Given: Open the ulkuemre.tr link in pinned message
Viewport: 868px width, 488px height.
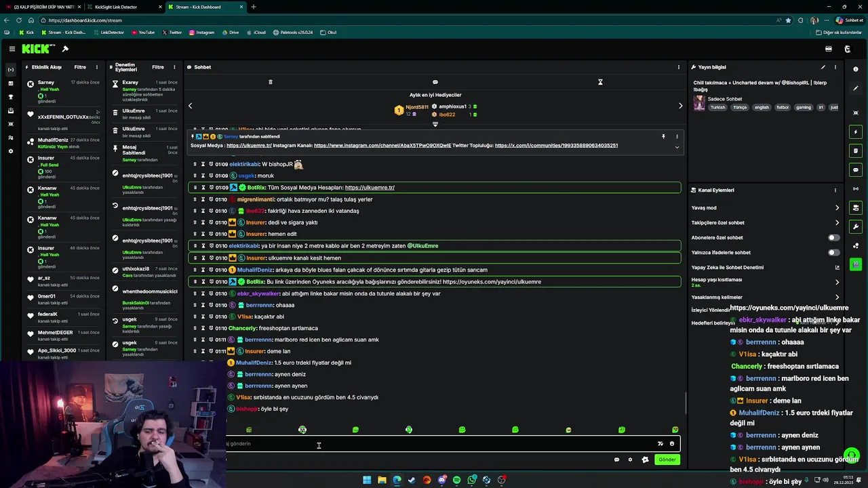Looking at the screenshot, I should click(x=249, y=146).
